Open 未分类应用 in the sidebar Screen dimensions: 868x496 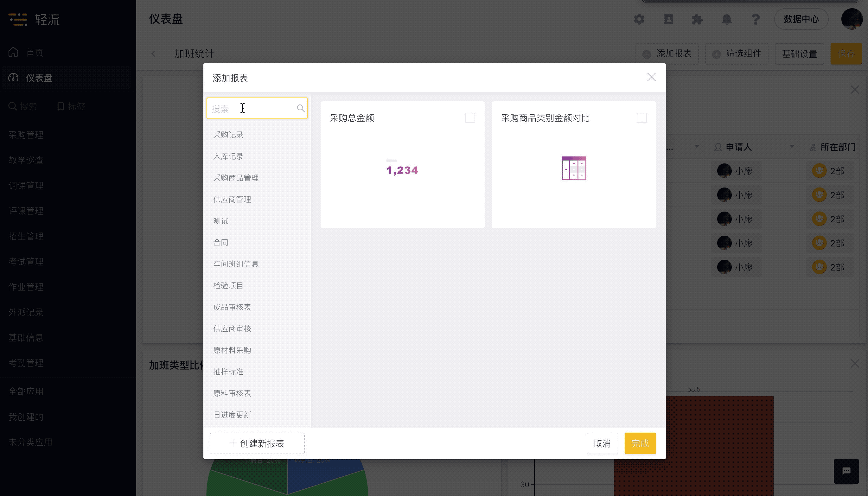(30, 442)
